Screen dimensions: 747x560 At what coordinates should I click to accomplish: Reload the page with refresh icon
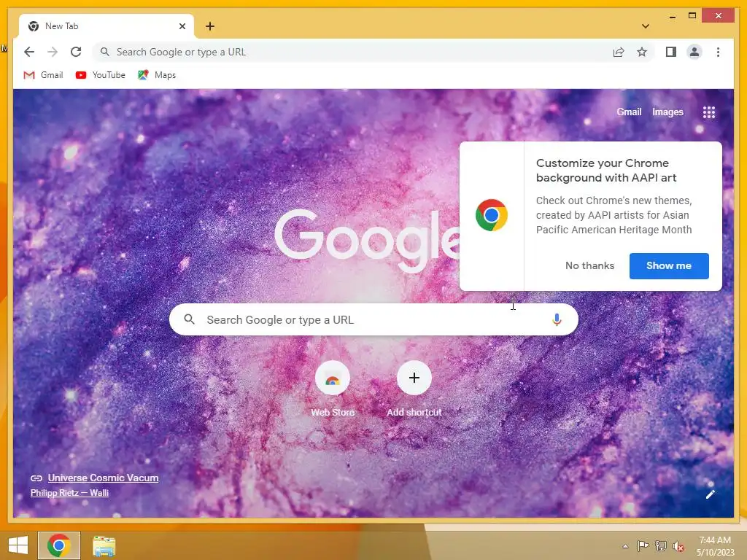click(76, 52)
